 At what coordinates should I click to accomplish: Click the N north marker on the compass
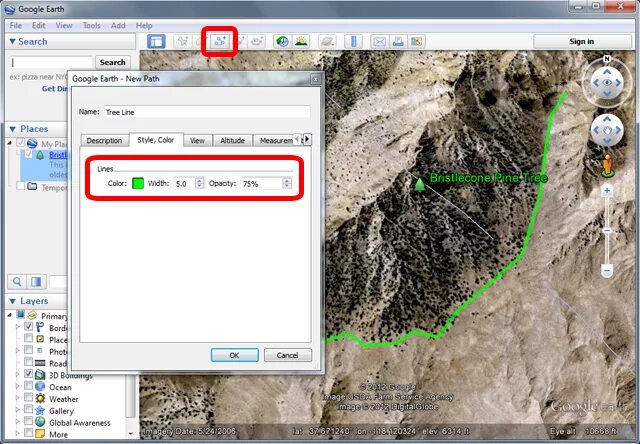pos(607,59)
